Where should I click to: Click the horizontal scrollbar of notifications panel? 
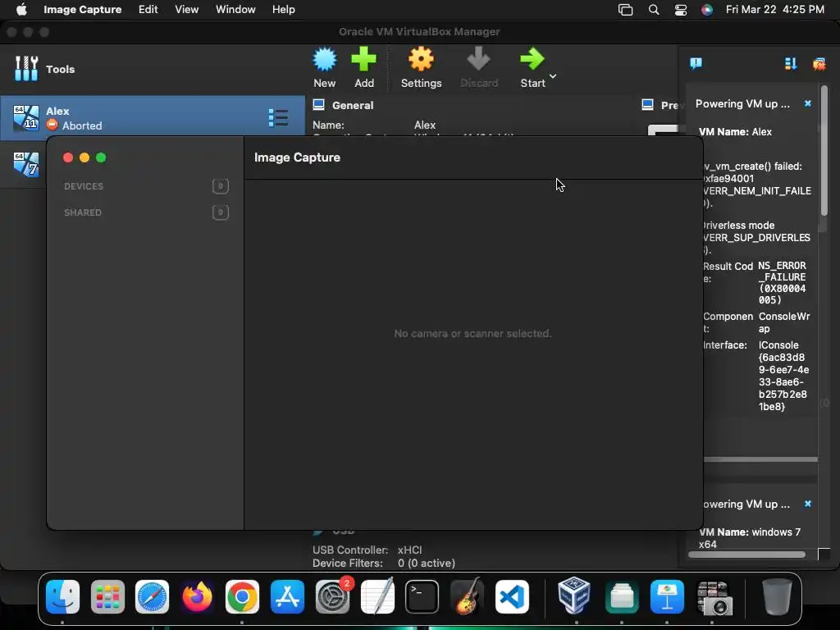pos(746,555)
